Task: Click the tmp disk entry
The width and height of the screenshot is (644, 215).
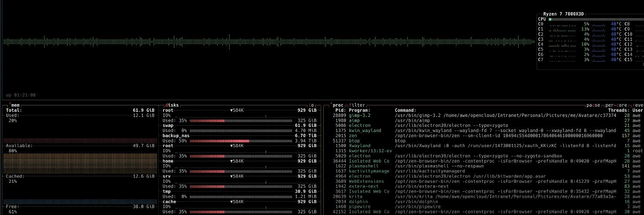Action: pos(167,191)
